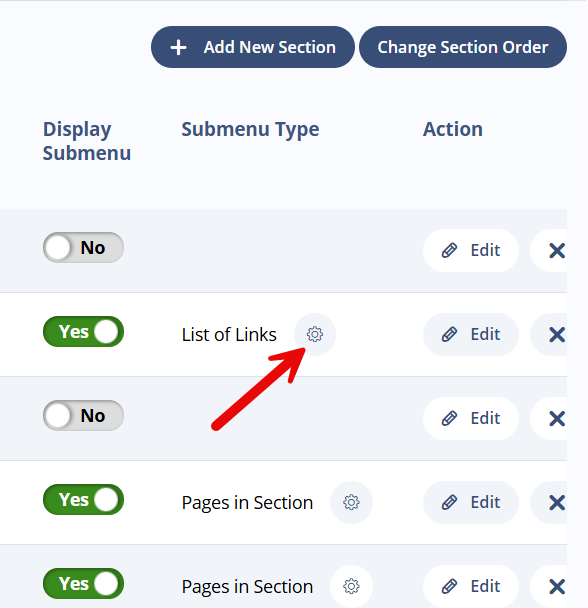This screenshot has height=608, width=588.
Task: Switch off bottom Pages in Section toggle
Action: (83, 584)
